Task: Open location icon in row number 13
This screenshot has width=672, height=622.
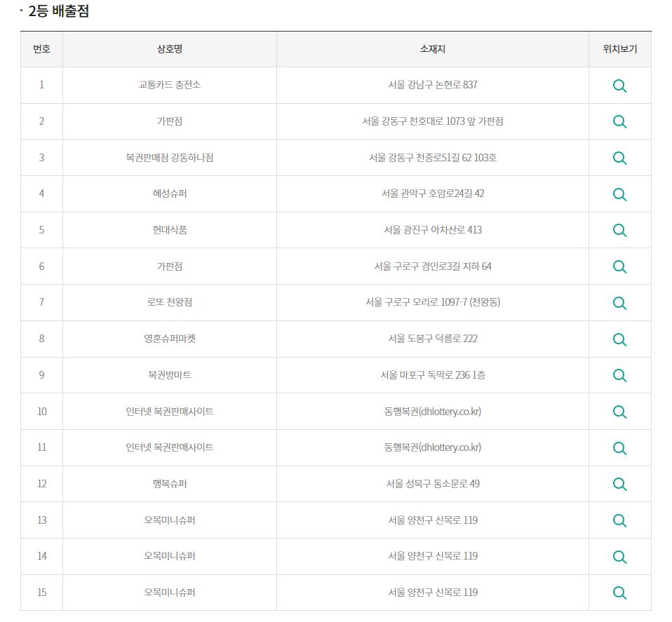Action: click(619, 521)
